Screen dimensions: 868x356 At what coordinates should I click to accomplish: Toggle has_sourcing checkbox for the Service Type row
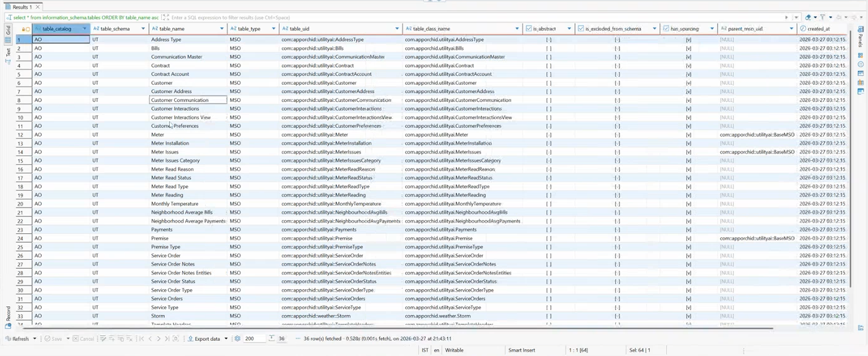pos(689,308)
